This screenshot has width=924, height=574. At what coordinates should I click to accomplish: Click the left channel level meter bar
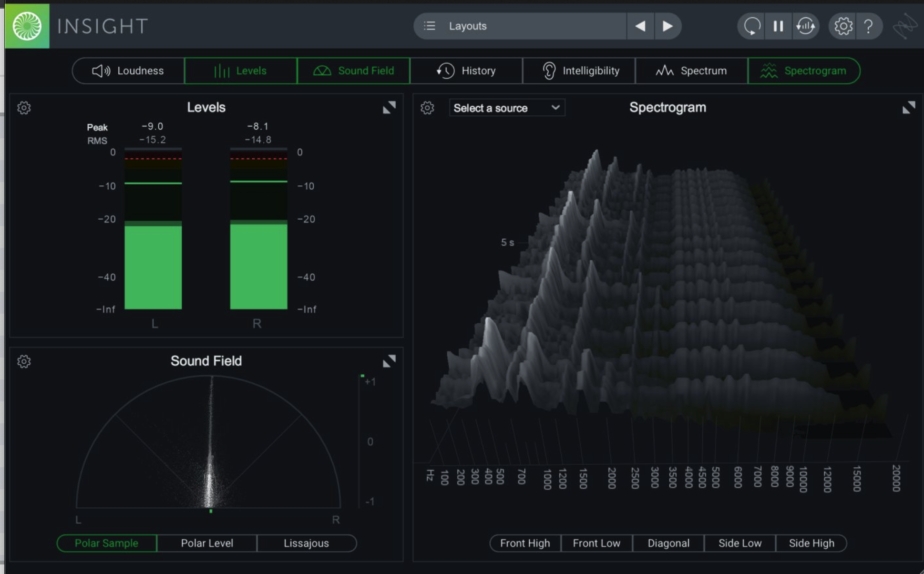pos(153,229)
